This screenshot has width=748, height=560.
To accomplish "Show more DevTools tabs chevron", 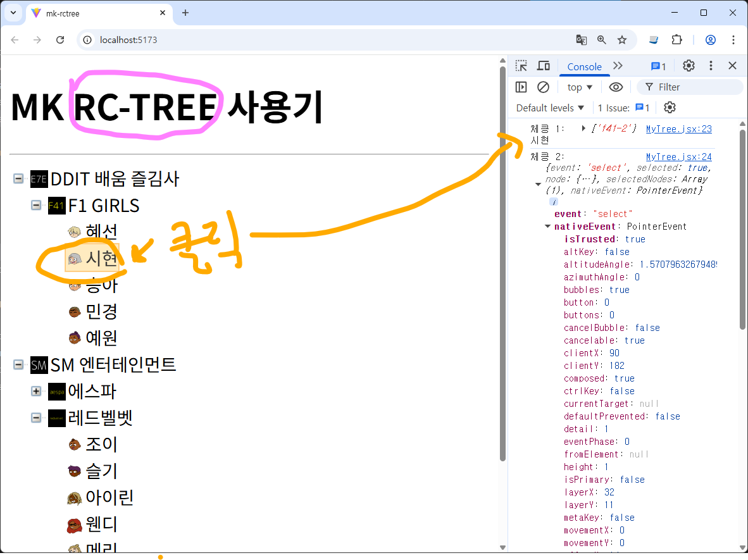I will click(618, 66).
